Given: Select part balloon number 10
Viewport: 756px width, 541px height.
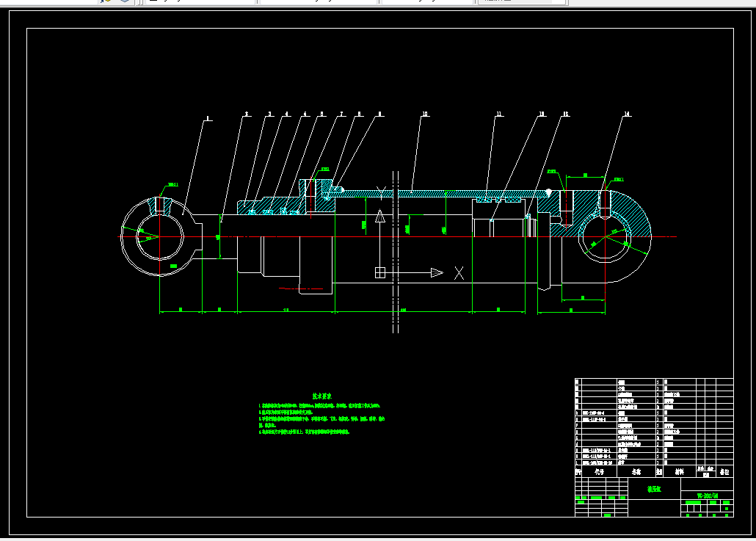Looking at the screenshot, I should pyautogui.click(x=425, y=115).
